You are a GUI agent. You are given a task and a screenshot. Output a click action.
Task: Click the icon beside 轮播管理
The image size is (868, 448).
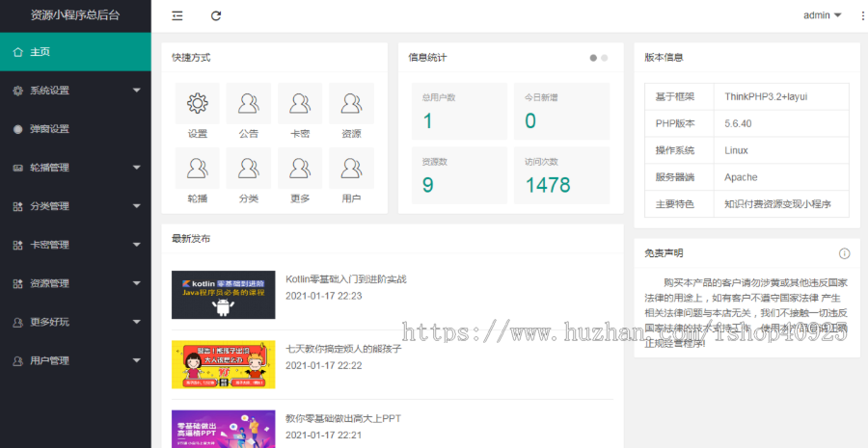pyautogui.click(x=17, y=169)
